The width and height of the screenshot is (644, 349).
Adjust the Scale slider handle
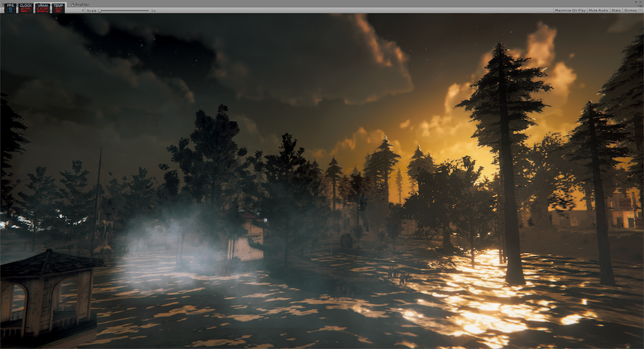click(x=100, y=10)
